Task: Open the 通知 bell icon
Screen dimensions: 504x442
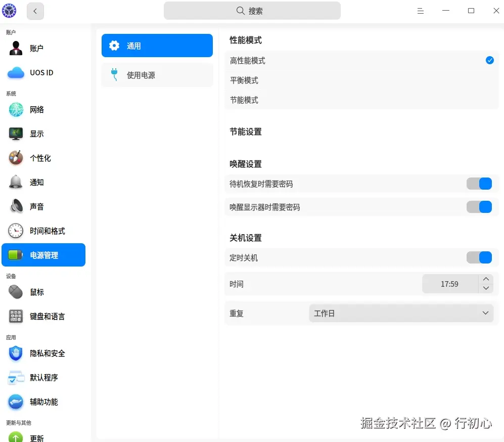Action: (16, 182)
